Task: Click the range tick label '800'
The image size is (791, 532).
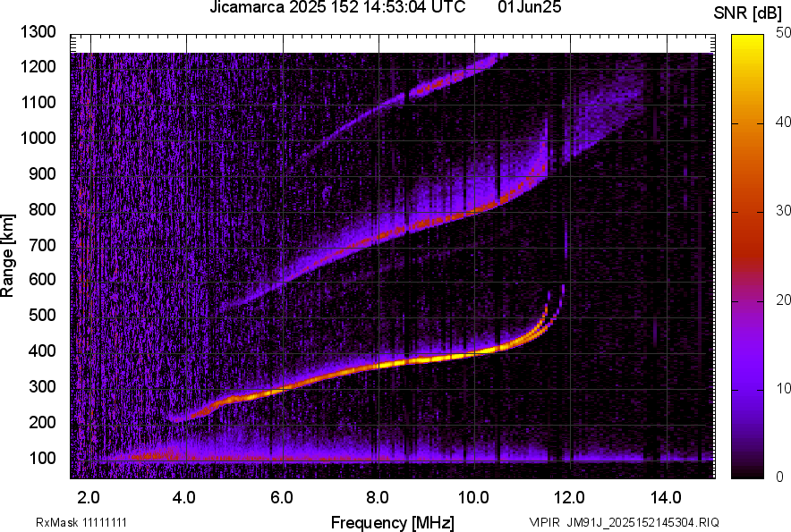Action: (42, 208)
